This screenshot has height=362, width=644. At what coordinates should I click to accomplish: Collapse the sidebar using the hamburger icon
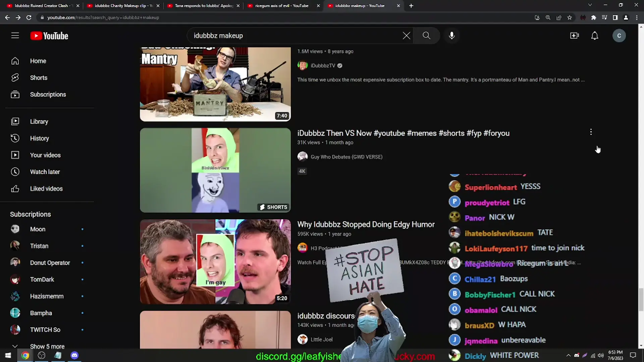pos(15,35)
